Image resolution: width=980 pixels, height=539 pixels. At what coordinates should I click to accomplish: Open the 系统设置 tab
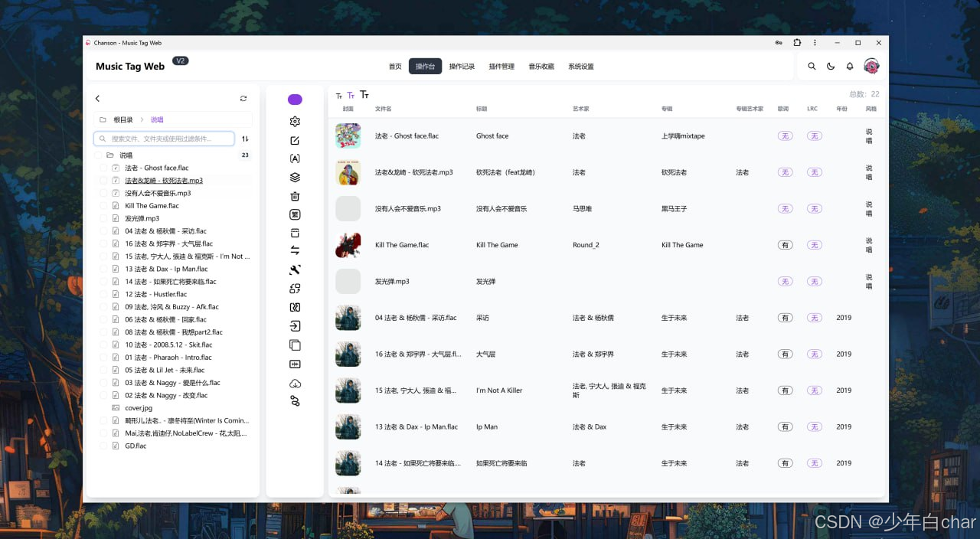(x=580, y=67)
